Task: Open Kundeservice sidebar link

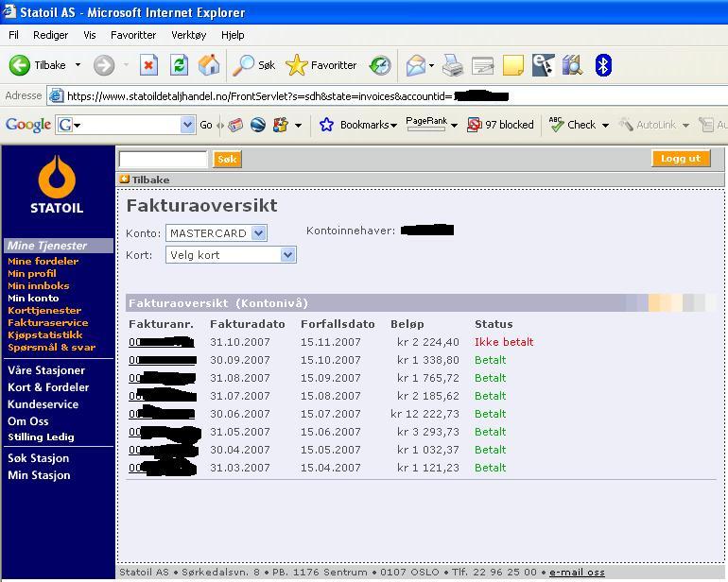Action: [x=43, y=404]
